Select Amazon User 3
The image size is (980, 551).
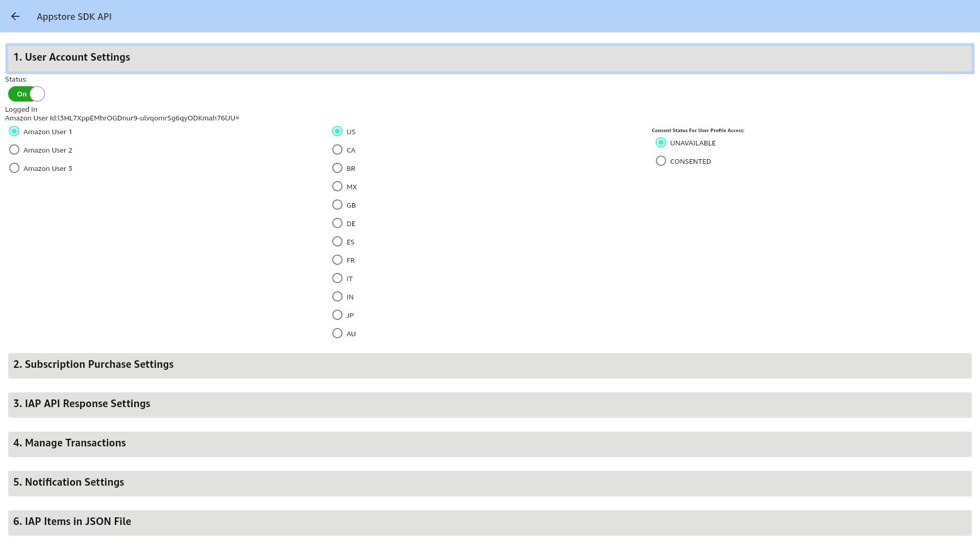coord(14,168)
